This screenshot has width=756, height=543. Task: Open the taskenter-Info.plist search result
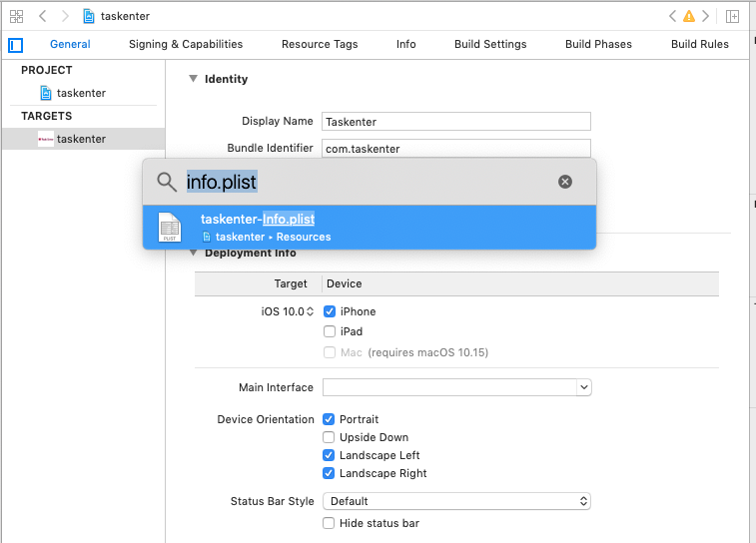370,227
